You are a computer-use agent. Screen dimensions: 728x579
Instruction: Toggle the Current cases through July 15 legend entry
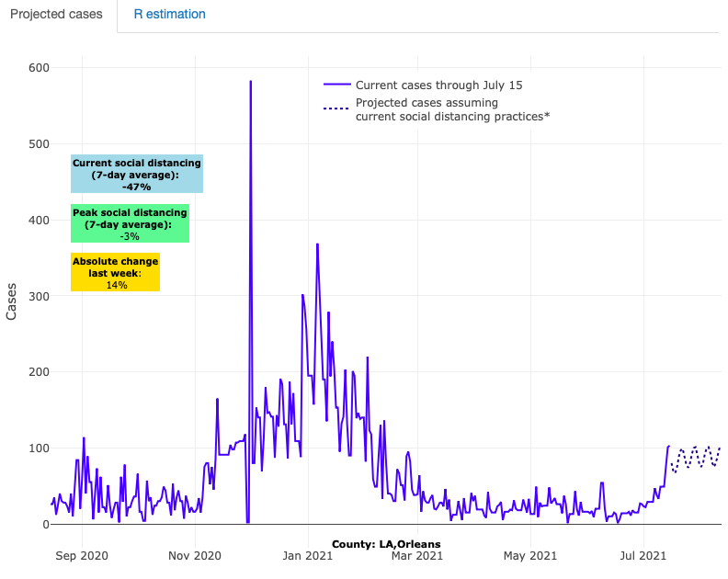click(438, 85)
